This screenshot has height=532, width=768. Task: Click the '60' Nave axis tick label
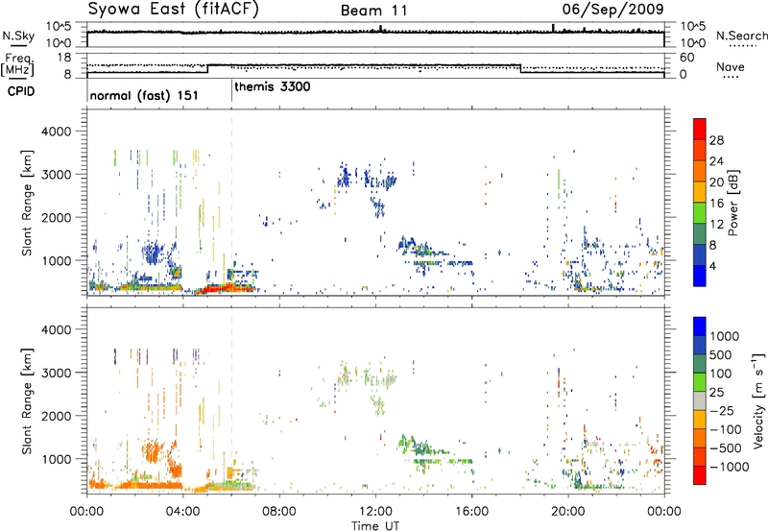coord(687,58)
